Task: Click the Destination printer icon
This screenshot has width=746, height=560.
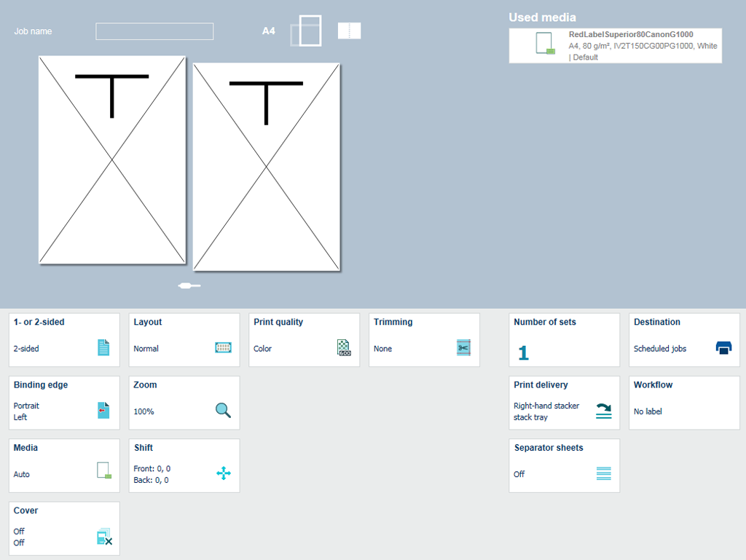Action: pyautogui.click(x=723, y=348)
